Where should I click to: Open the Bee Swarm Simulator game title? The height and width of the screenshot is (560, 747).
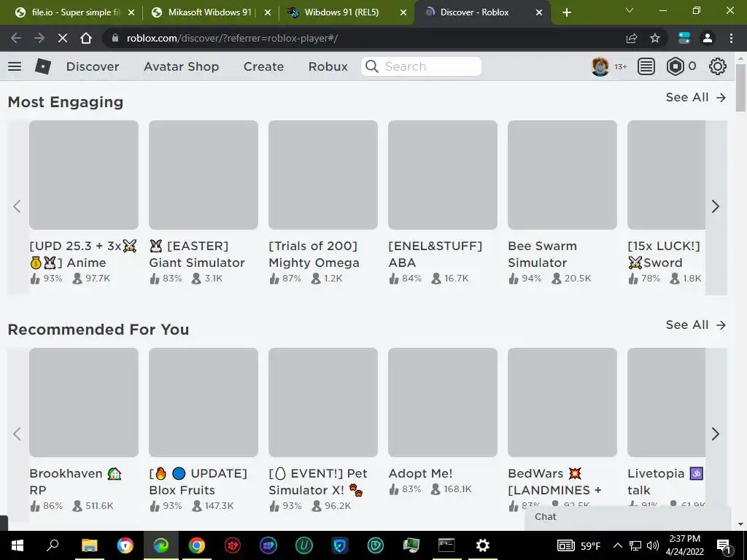coord(542,254)
